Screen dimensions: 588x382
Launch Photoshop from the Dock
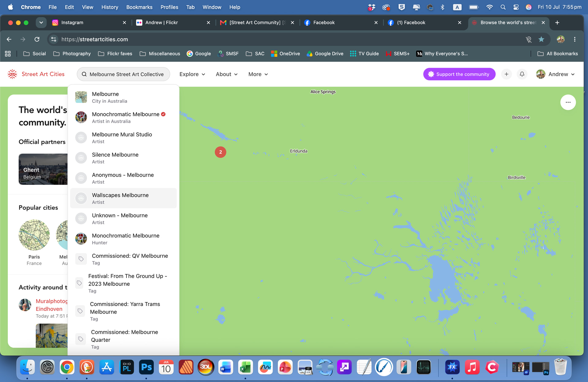pos(146,367)
